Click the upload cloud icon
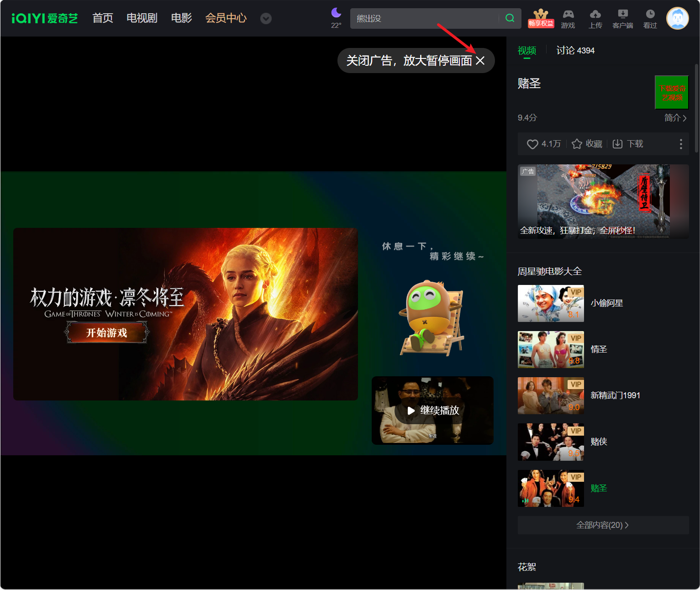This screenshot has height=590, width=700. (595, 15)
